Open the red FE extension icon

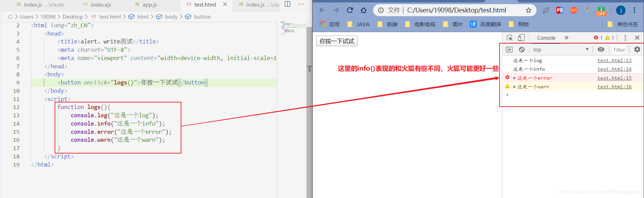[560, 10]
